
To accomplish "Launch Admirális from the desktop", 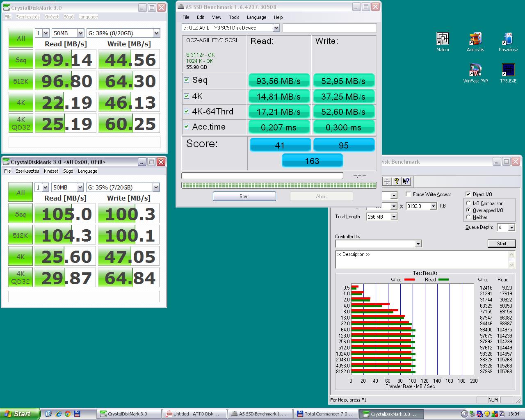I will coord(475,39).
